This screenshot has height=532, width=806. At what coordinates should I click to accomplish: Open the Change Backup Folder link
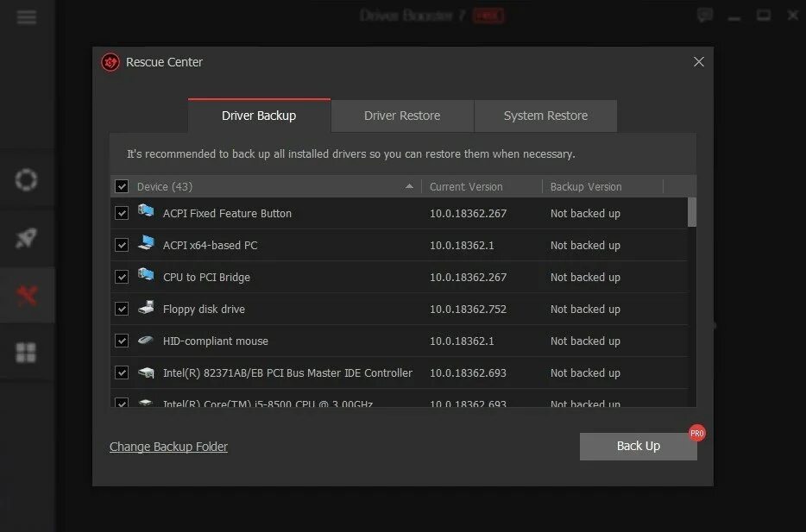(168, 447)
